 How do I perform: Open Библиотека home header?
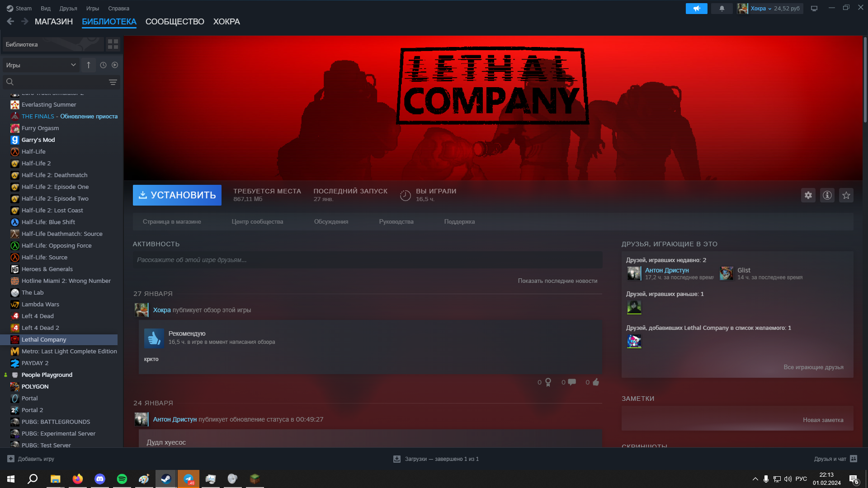point(53,44)
